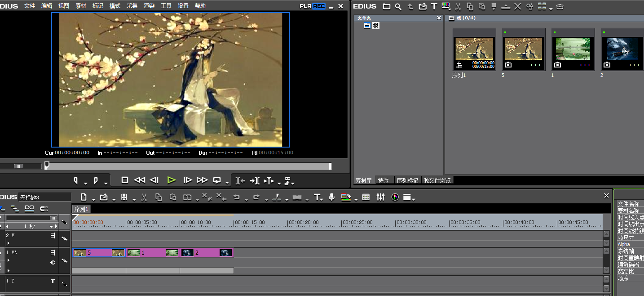
Task: Click the folder icon in bin toolbar
Action: (387, 6)
